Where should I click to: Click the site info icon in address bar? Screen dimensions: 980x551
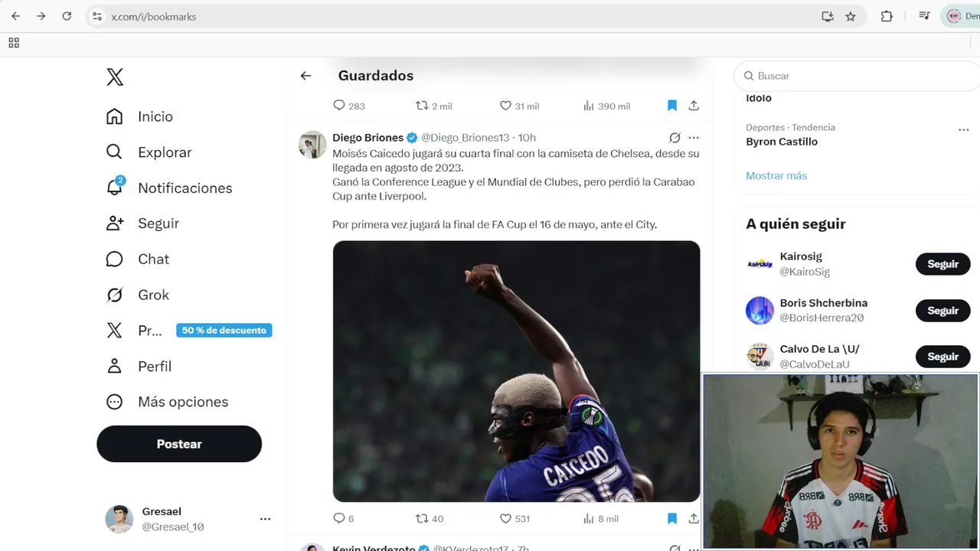tap(96, 16)
